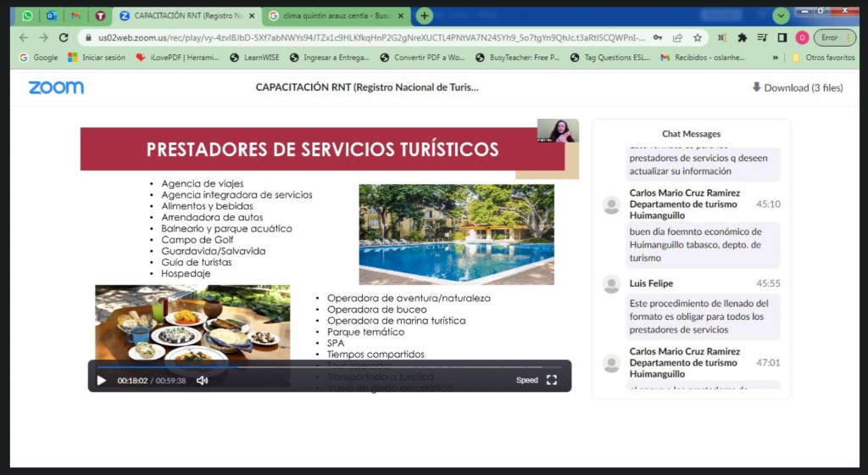
Task: Play the recording
Action: pyautogui.click(x=102, y=380)
